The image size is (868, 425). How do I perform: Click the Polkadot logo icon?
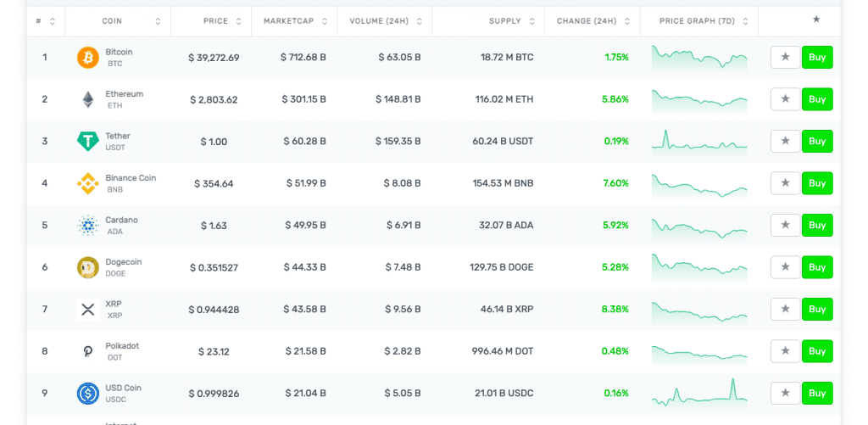pos(88,351)
